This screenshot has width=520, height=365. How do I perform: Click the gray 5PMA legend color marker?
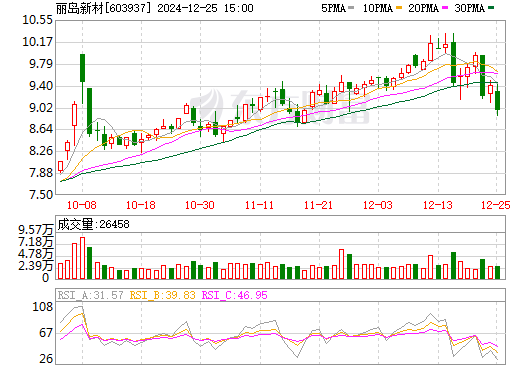pyautogui.click(x=351, y=8)
